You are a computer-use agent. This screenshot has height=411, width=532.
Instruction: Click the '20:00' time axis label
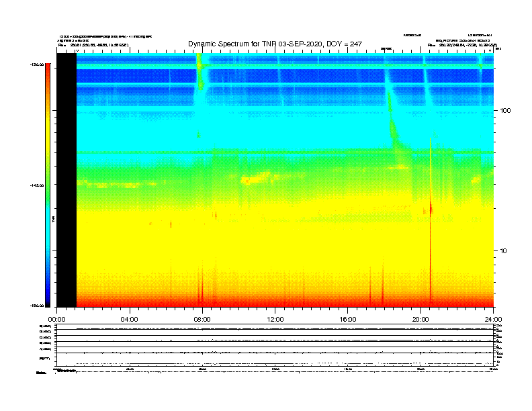[420, 320]
